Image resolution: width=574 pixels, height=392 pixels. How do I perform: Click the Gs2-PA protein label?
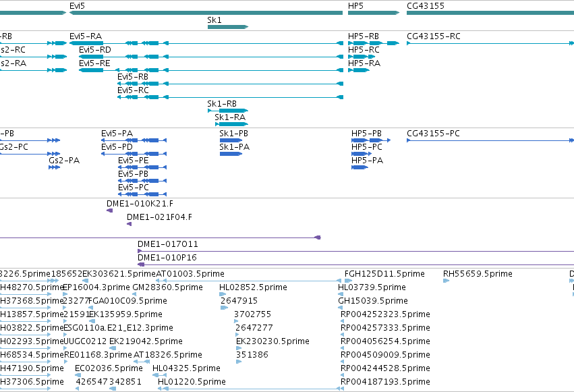64,161
